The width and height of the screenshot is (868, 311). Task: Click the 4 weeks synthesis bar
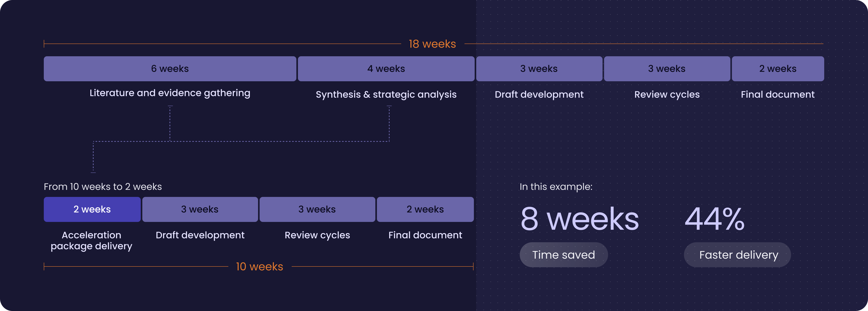coord(386,69)
